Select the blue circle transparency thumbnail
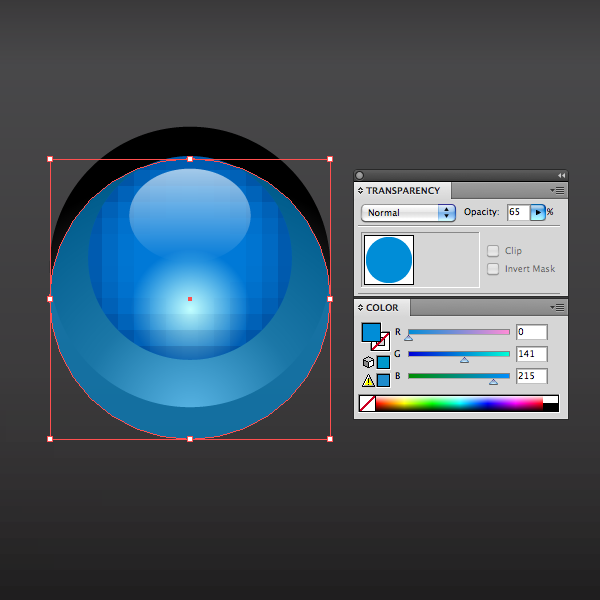 (x=389, y=260)
